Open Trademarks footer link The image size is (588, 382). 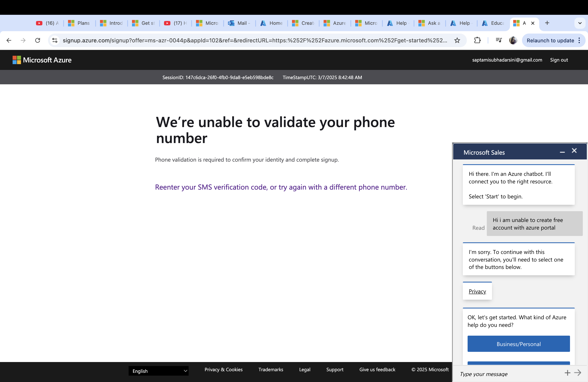[x=271, y=369]
